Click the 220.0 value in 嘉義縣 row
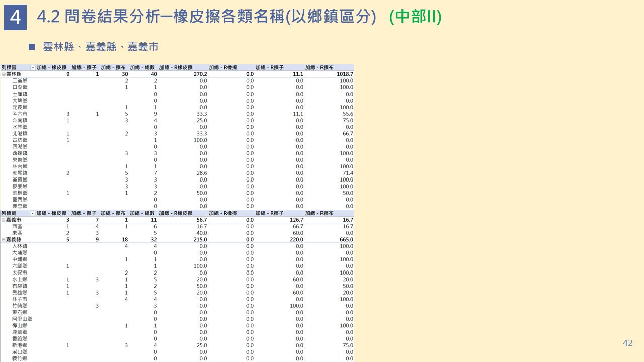The height and width of the screenshot is (362, 644). [296, 240]
